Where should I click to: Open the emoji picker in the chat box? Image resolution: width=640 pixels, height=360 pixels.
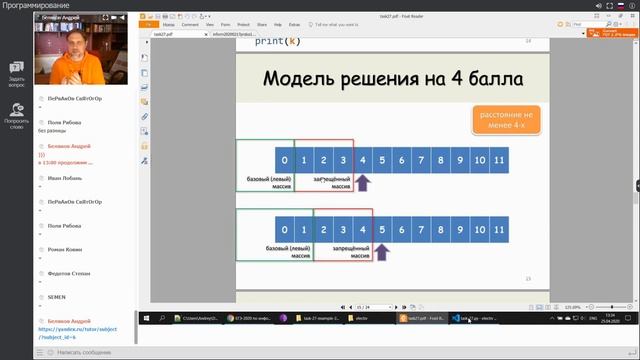[50, 352]
